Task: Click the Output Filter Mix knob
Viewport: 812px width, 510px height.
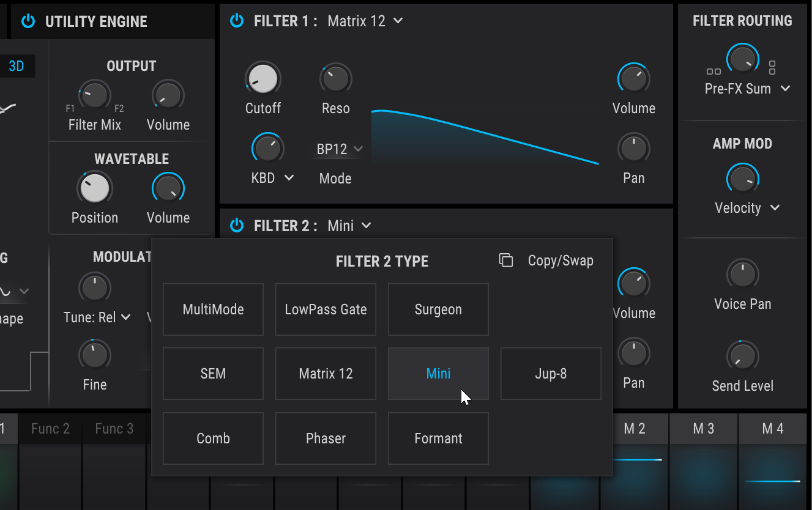Action: coord(94,96)
